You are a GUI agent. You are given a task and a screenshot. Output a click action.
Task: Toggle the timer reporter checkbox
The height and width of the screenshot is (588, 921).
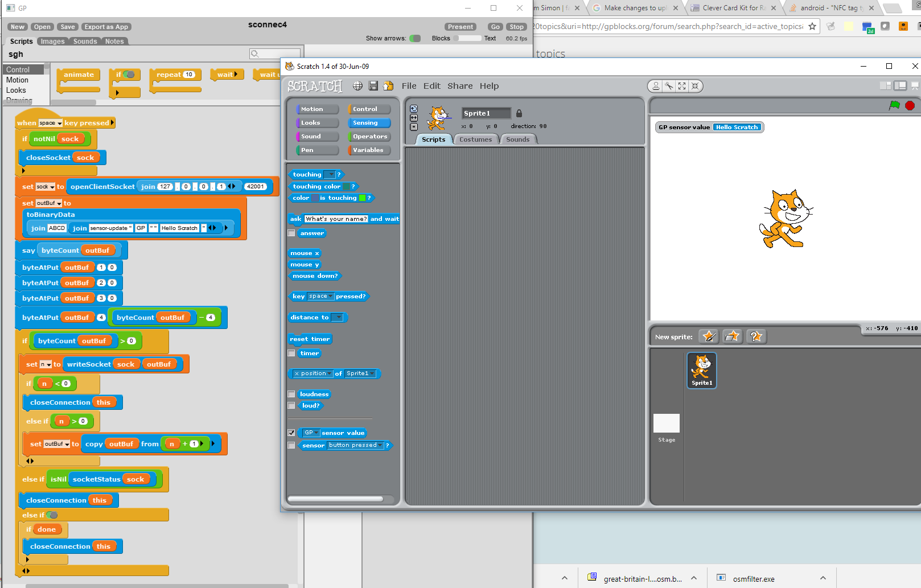pos(291,353)
